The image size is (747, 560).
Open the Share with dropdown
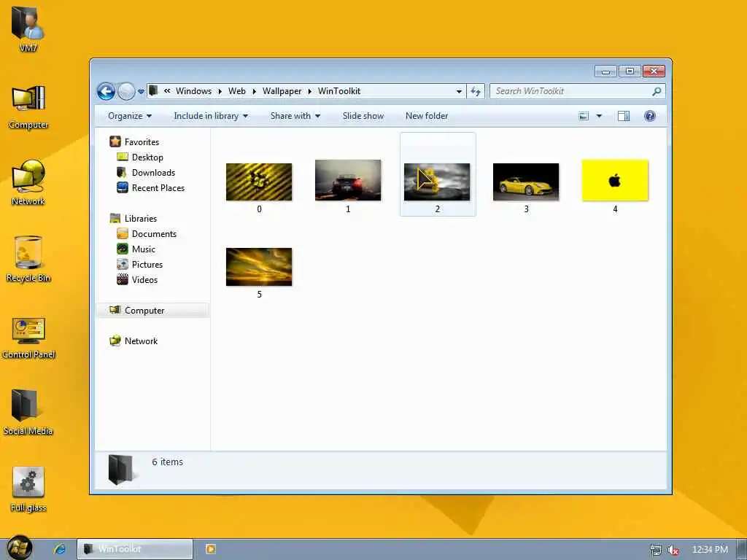coord(295,116)
